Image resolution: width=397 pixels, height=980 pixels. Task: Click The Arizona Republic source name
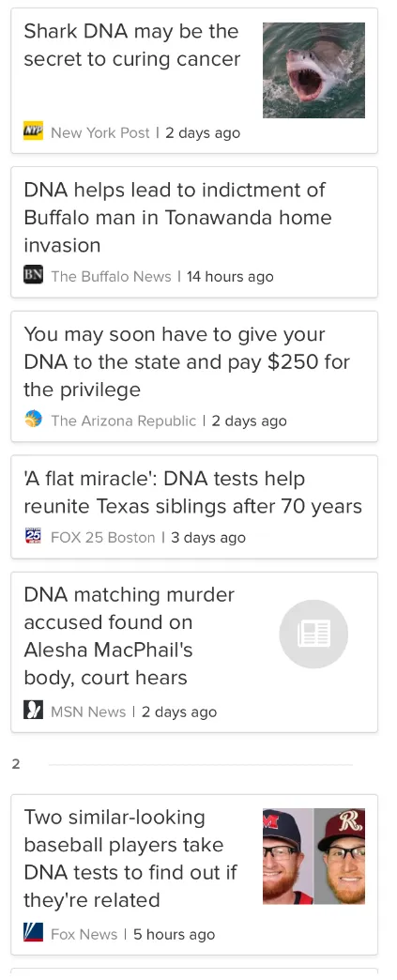123,421
